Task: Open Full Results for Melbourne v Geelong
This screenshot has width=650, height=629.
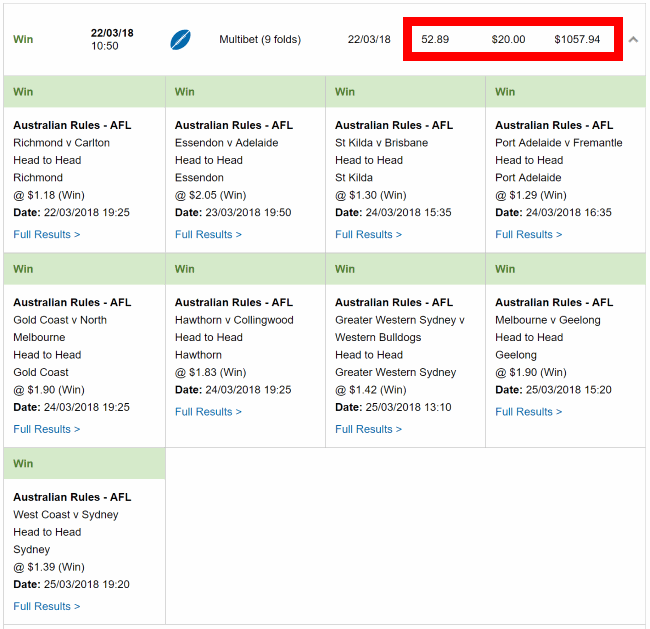Action: [x=529, y=412]
